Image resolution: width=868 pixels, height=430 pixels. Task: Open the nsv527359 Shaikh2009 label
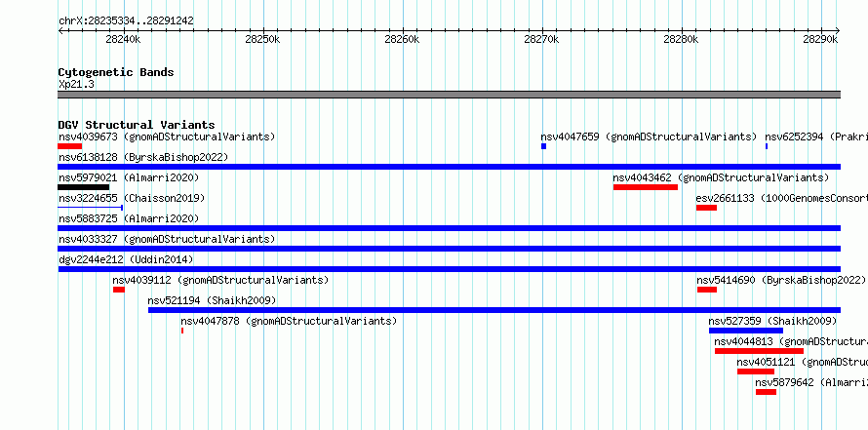[772, 321]
